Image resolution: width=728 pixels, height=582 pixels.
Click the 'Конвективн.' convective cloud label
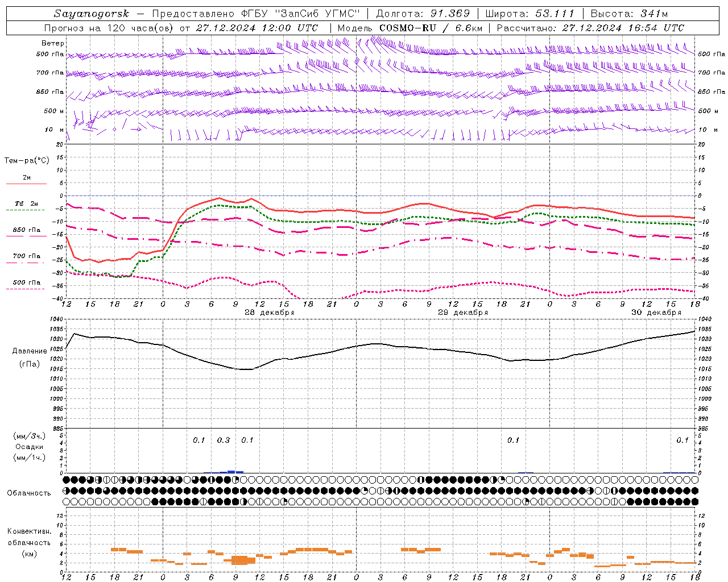coord(29,531)
